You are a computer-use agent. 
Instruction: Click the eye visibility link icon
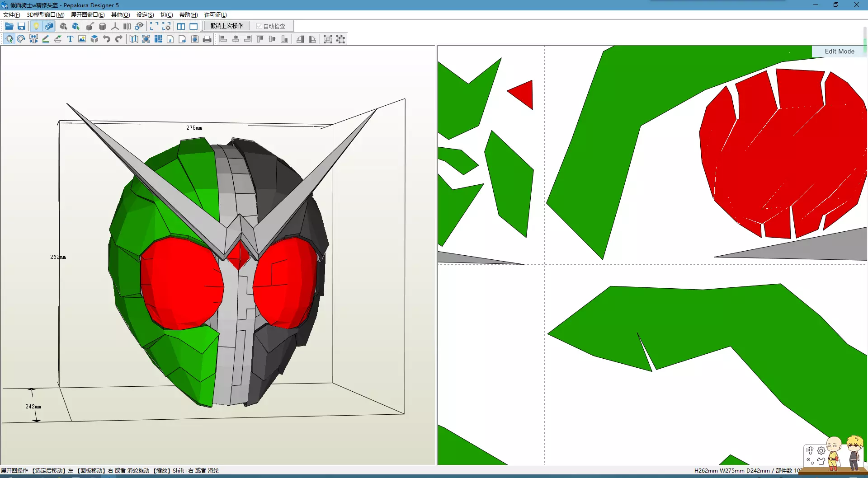(x=139, y=26)
